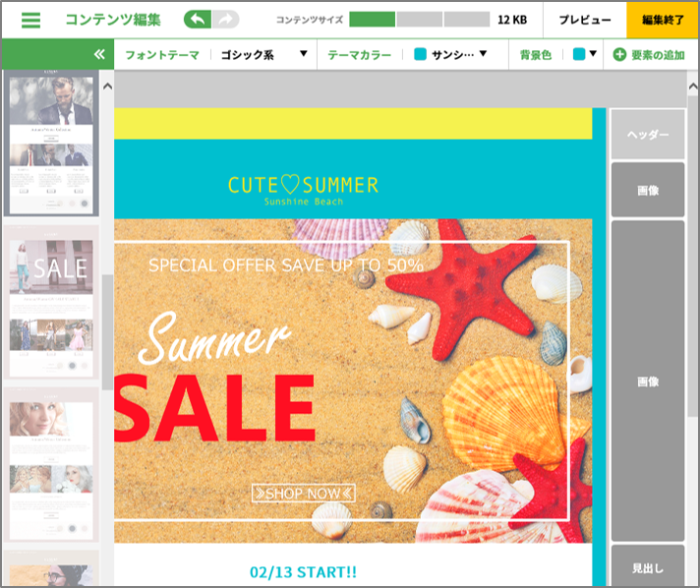This screenshot has height=588, width=700.
Task: Select the men's suit template thumbnail
Action: pyautogui.click(x=51, y=143)
